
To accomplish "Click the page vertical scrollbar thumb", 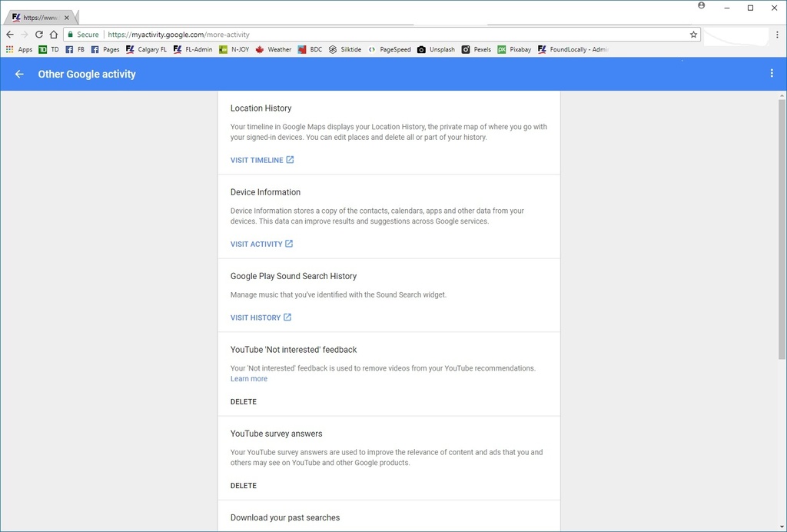I will pos(782,229).
